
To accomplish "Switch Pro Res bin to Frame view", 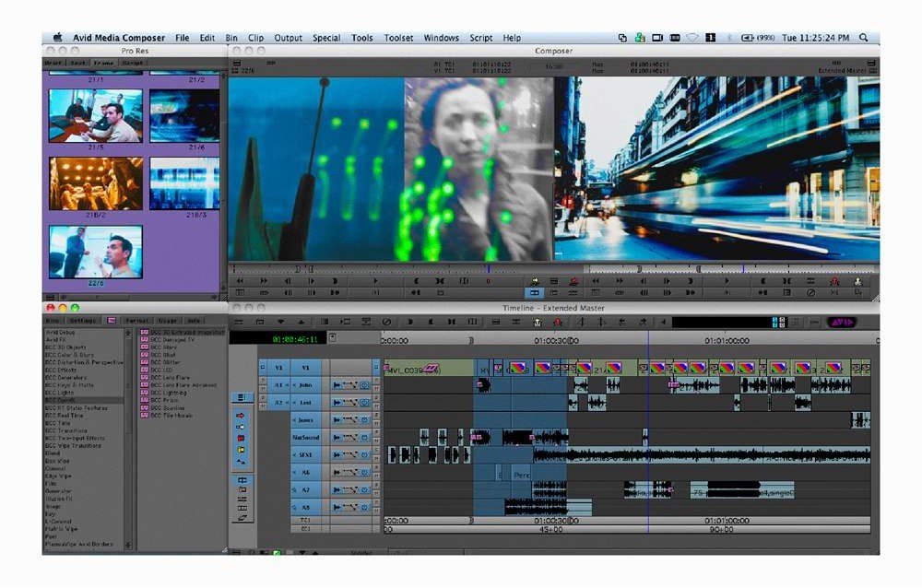I will coord(104,63).
